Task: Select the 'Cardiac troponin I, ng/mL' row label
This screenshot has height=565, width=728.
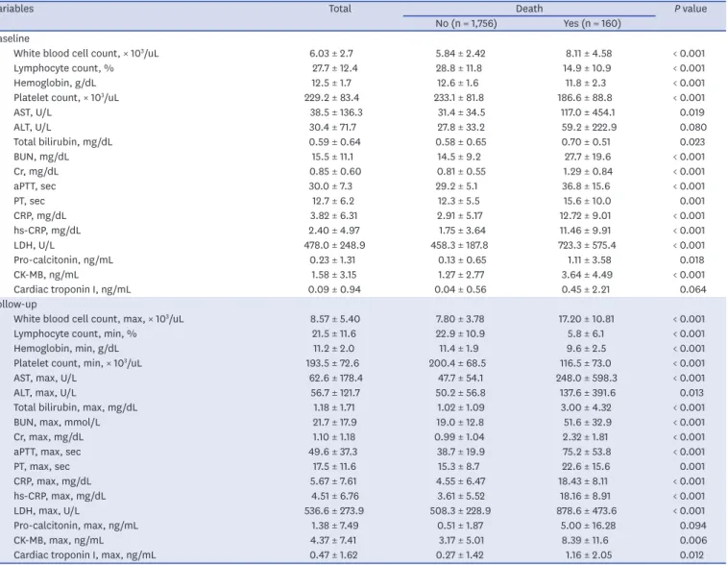Action: [x=72, y=290]
